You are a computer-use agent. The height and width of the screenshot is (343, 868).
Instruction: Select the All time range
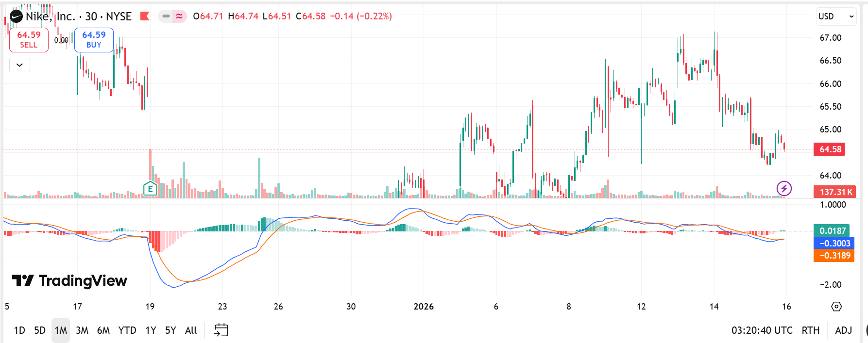pos(191,330)
